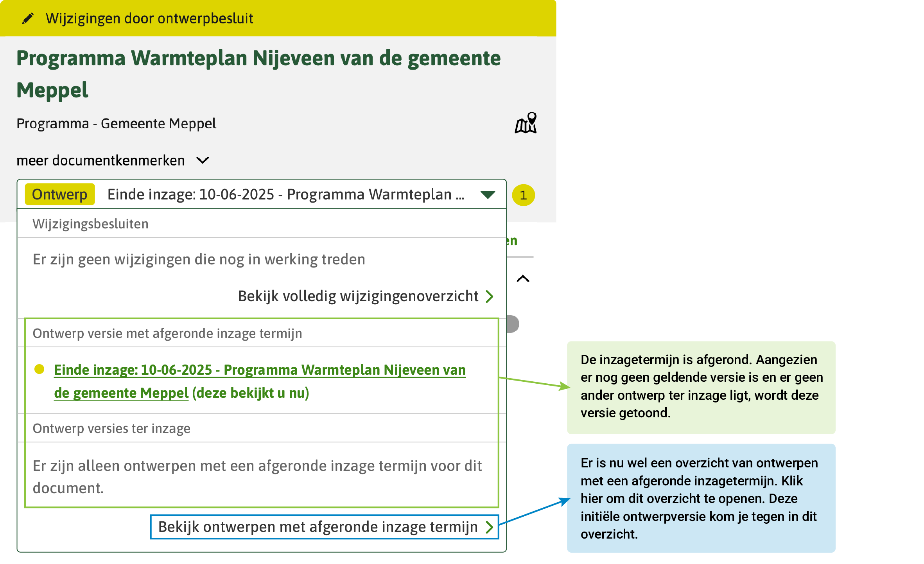Select Ontwerp versies ter inzage header
The image size is (924, 564).
coord(111,428)
